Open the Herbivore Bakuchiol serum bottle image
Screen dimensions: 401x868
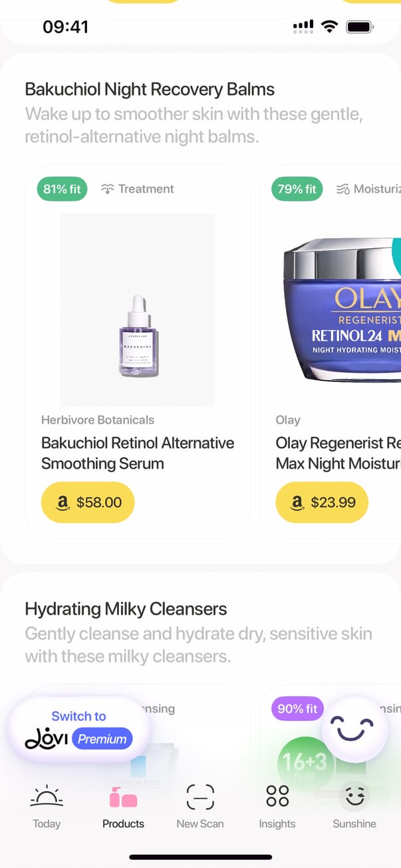click(x=138, y=310)
